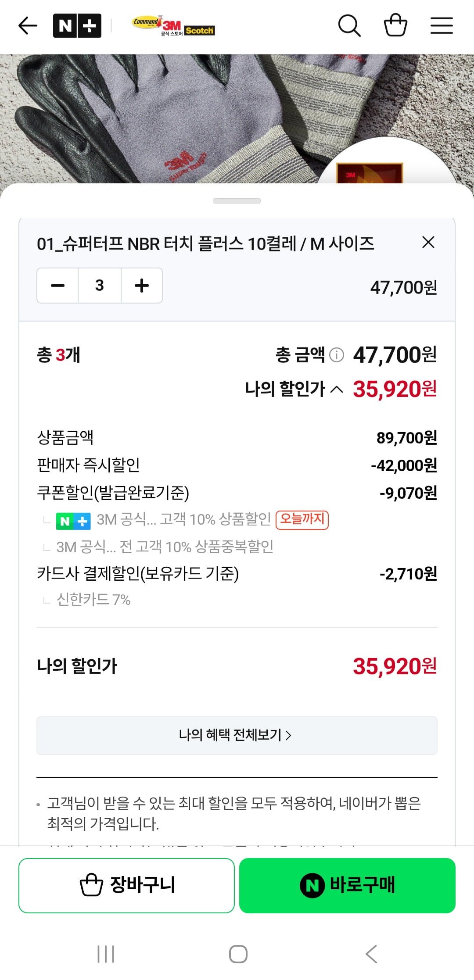This screenshot has width=474, height=980.
Task: Open the 3M official store logo
Action: pos(173,26)
